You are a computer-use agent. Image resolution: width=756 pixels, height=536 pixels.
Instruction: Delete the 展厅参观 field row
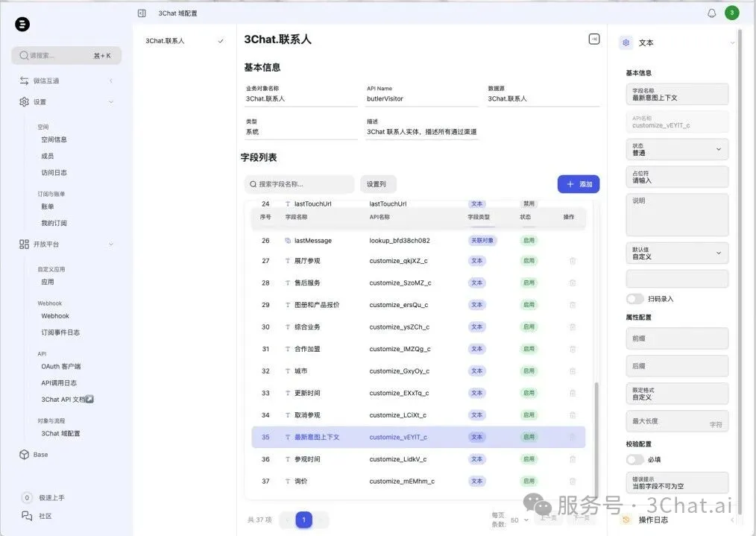[573, 261]
